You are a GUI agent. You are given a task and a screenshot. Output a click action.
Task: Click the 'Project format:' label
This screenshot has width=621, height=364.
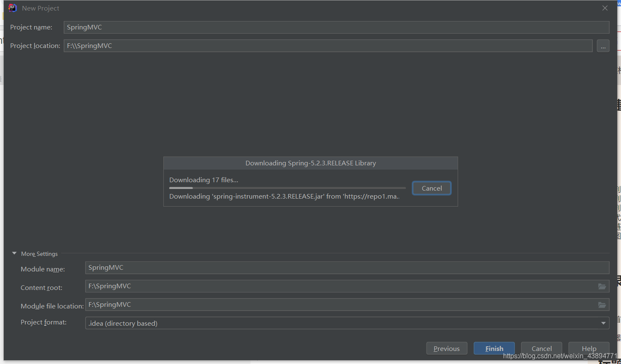44,322
